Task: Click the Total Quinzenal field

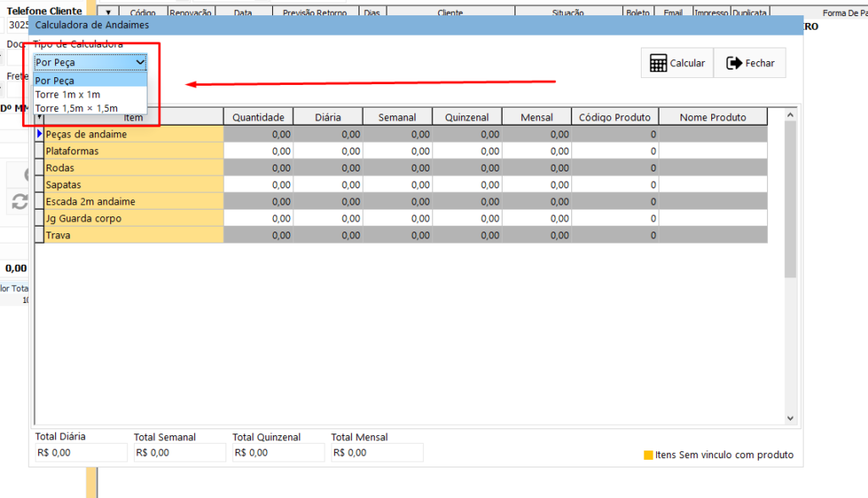Action: tap(278, 452)
